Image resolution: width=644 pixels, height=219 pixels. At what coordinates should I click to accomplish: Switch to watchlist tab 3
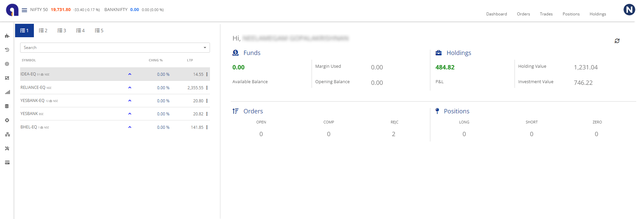tap(62, 31)
